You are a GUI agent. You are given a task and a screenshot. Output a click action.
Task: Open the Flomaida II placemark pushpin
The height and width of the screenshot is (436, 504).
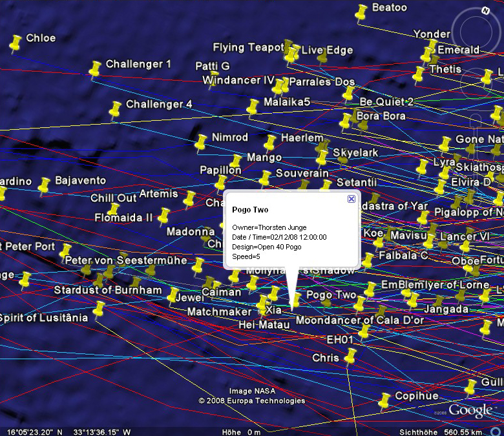pyautogui.click(x=163, y=215)
